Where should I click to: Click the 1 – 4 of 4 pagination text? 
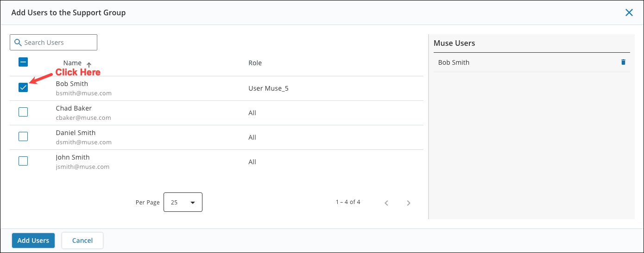pos(348,202)
